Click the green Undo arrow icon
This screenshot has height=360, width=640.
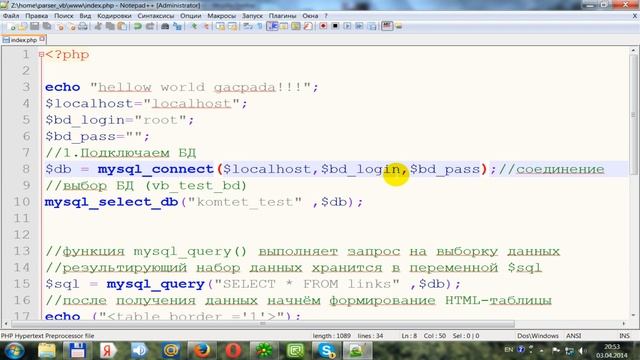pos(138,27)
